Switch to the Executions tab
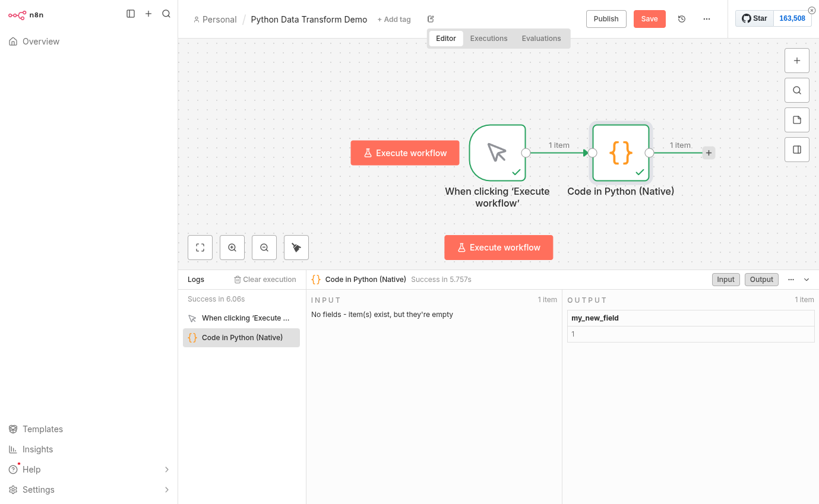Screen dimensions: 819x504 coord(488,38)
